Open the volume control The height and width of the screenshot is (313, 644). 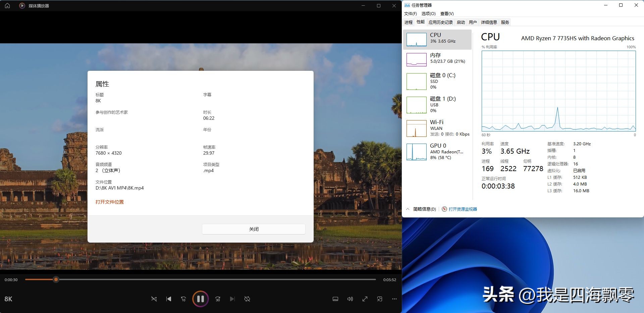350,299
